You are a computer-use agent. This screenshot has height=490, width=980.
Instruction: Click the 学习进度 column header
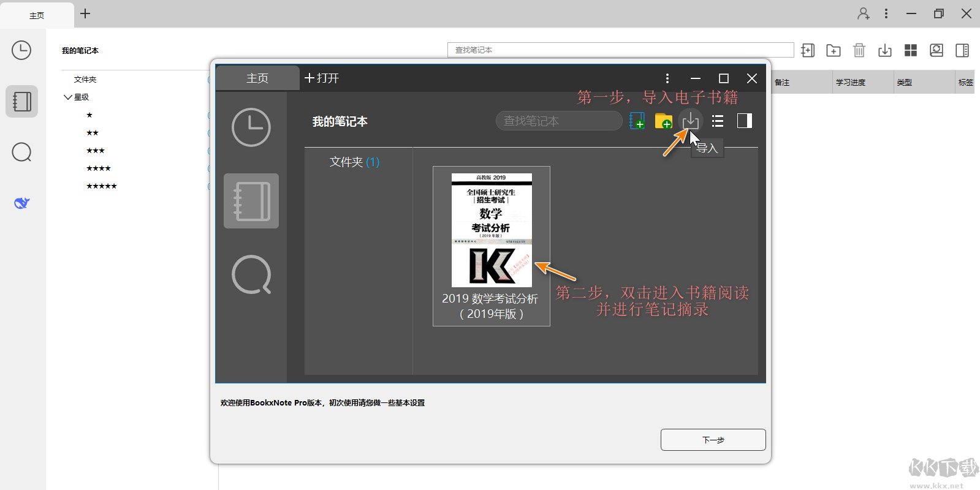[863, 82]
